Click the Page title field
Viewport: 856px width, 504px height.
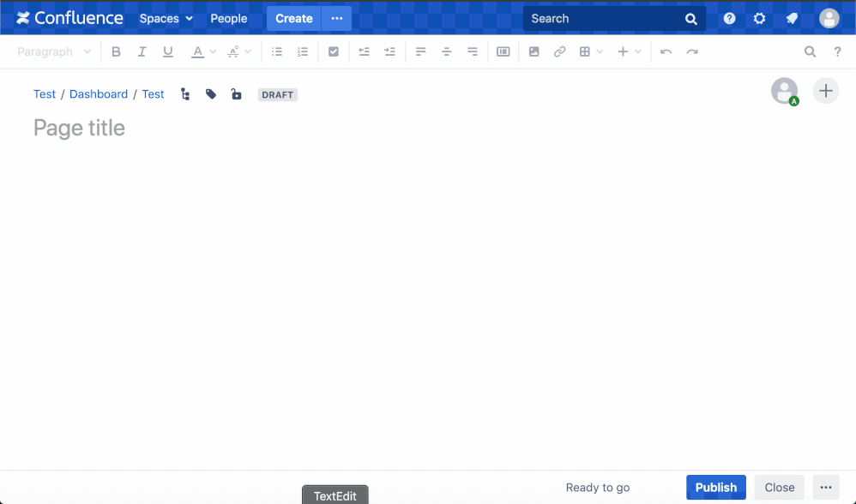(79, 129)
